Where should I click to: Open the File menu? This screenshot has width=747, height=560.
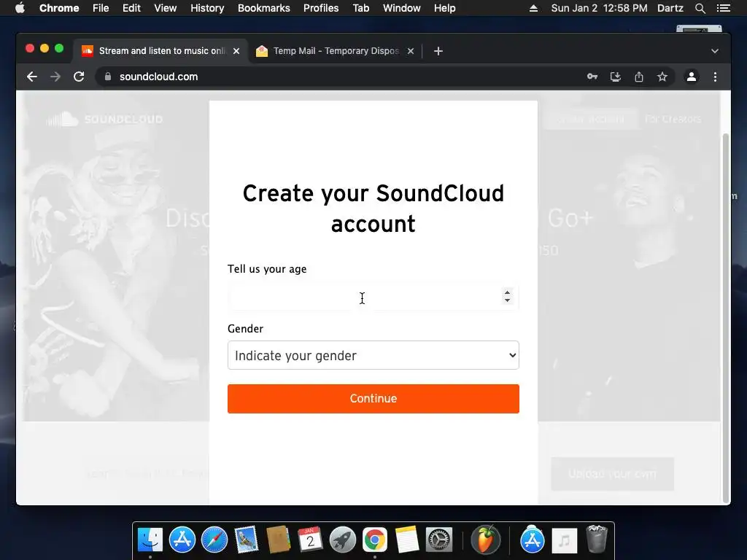101,8
